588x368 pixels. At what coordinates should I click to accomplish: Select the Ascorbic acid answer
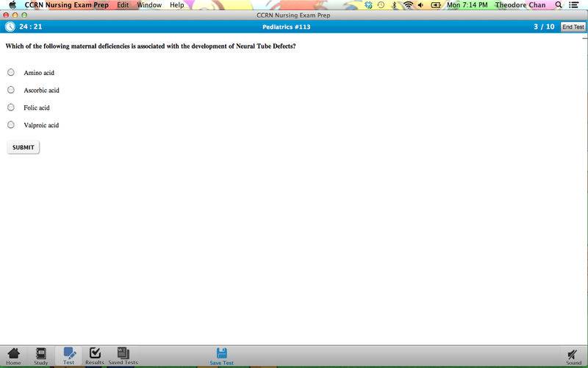tap(11, 90)
